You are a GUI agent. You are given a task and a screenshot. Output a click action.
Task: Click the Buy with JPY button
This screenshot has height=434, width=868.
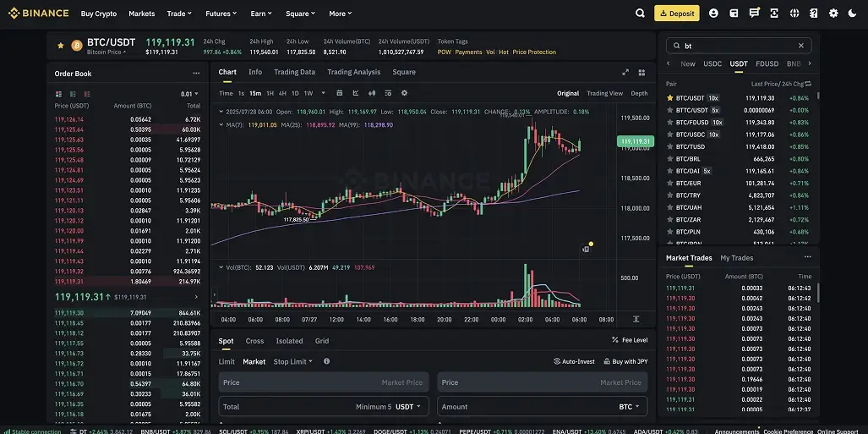coord(625,361)
